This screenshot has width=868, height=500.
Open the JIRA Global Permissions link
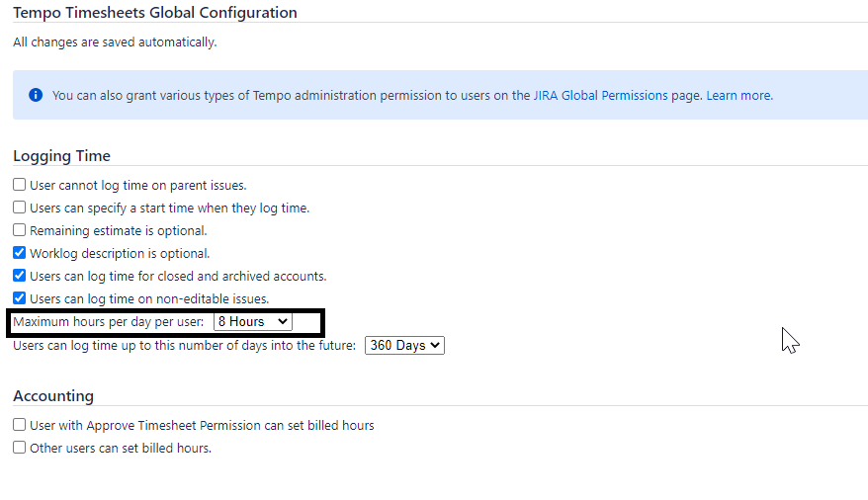(x=600, y=96)
